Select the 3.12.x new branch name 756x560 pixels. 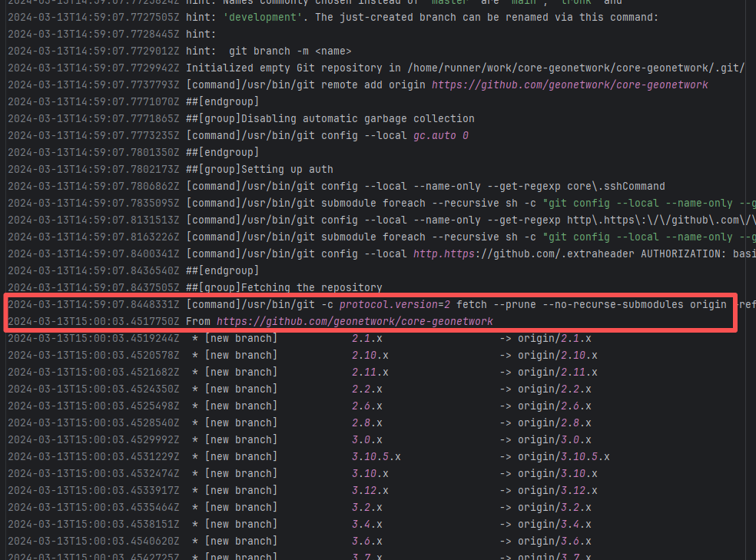pos(370,490)
